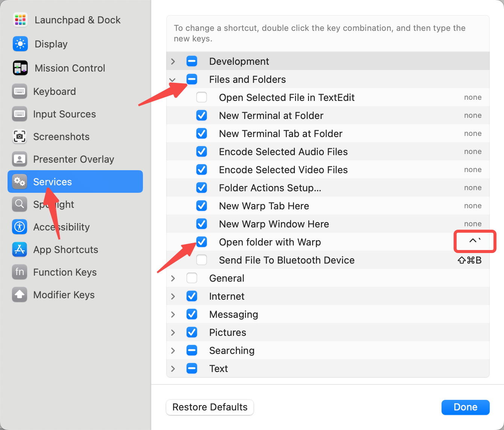The image size is (504, 430).
Task: Click the Modifier Keys arrow icon
Action: point(20,294)
